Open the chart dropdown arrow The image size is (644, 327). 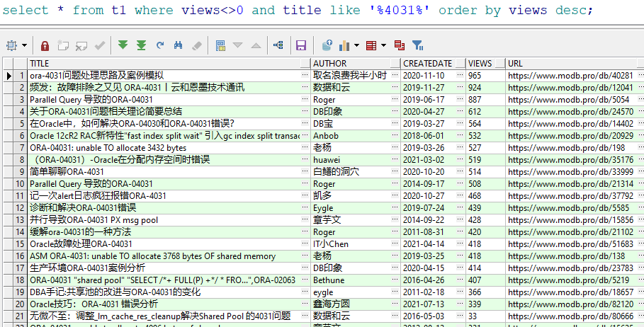(356, 45)
